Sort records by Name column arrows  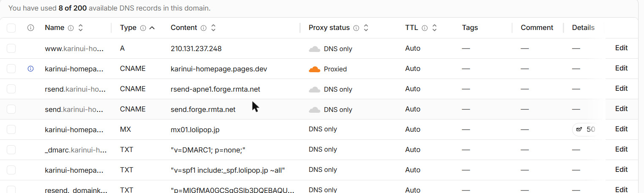(x=80, y=28)
